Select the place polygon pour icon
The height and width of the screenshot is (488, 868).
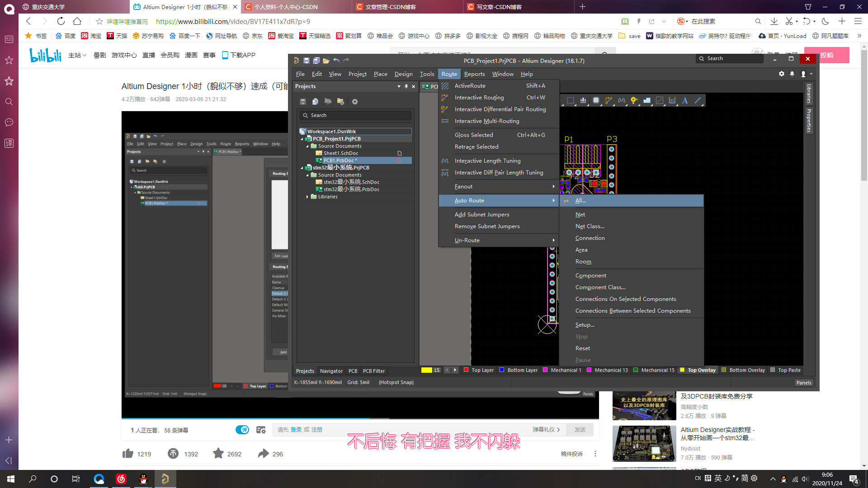pyautogui.click(x=647, y=101)
